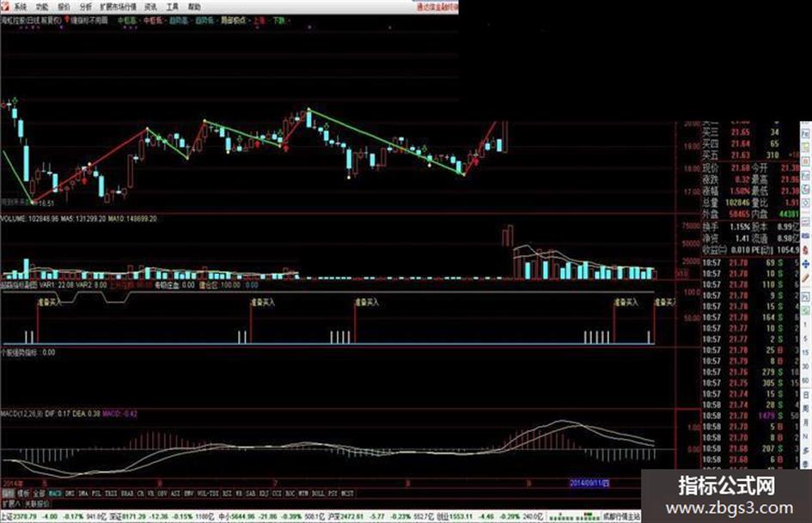The height and width of the screenshot is (523, 812).
Task: Click the 日 period icon in sidebar
Action: [x=806, y=394]
